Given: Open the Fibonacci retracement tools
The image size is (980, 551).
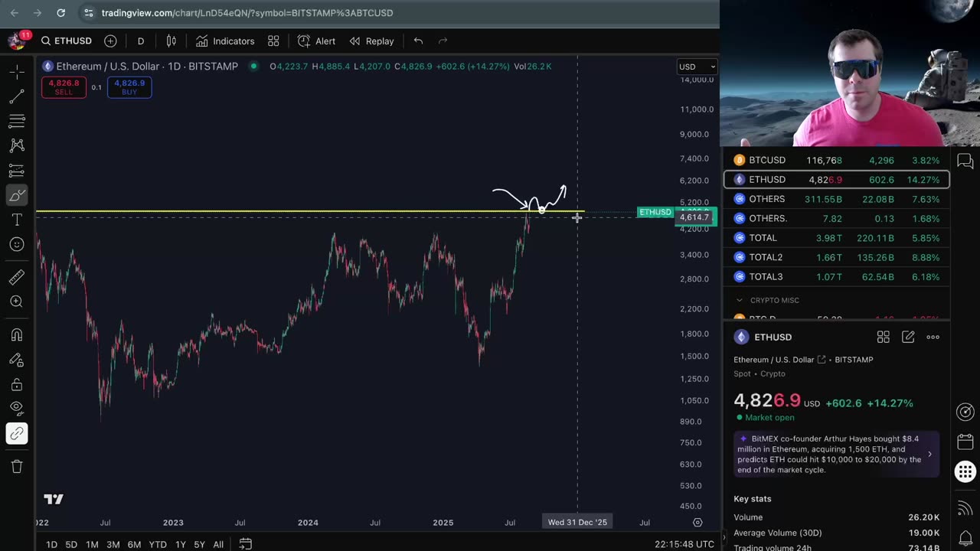Looking at the screenshot, I should (17, 121).
